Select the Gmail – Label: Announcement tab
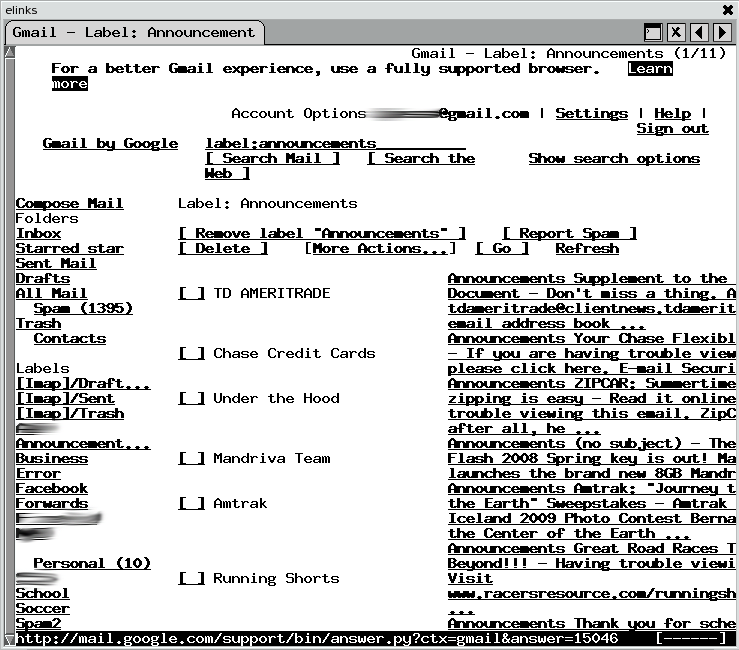Viewport: 739px width, 650px height. pos(134,33)
